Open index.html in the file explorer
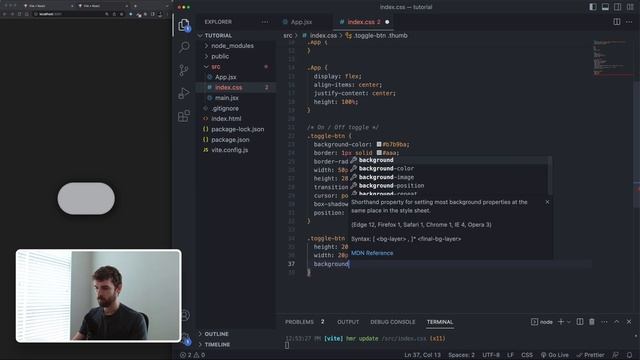Image resolution: width=640 pixels, height=360 pixels. (236, 119)
